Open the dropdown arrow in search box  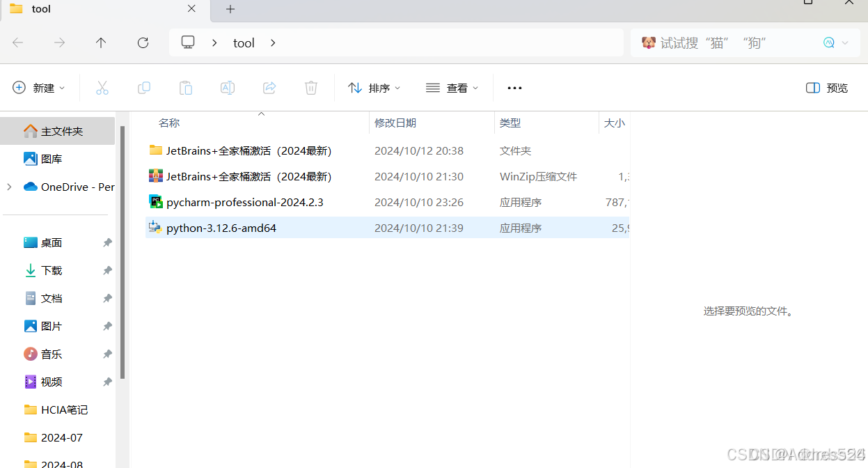click(x=845, y=42)
